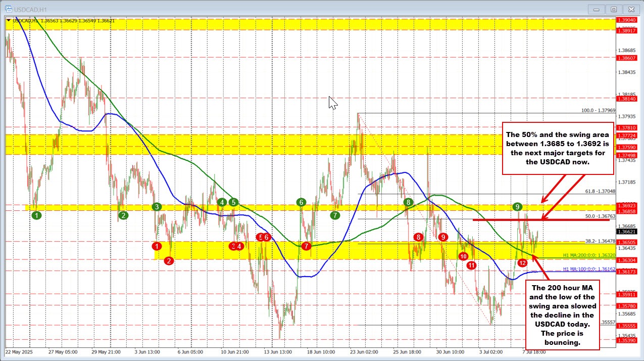Screen dimensions: 644x361
Task: Click the red circled 12 marker
Action: point(523,262)
